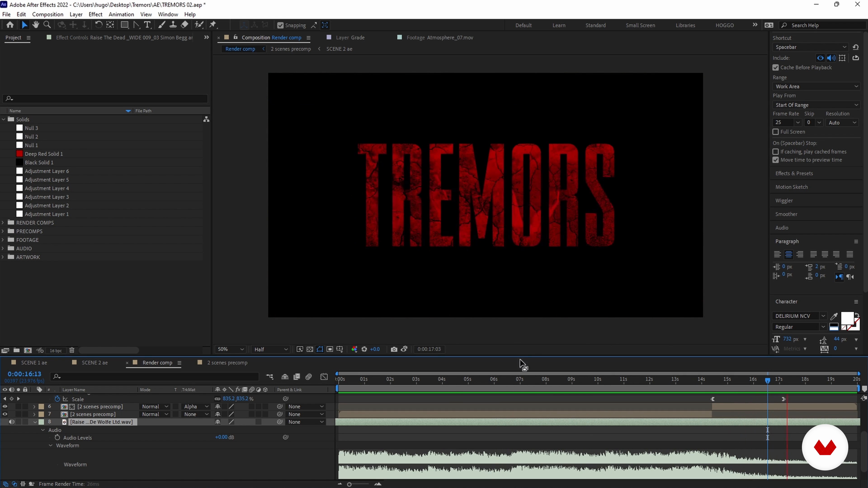This screenshot has height=488, width=868.
Task: Open the Composition menu
Action: 47,14
